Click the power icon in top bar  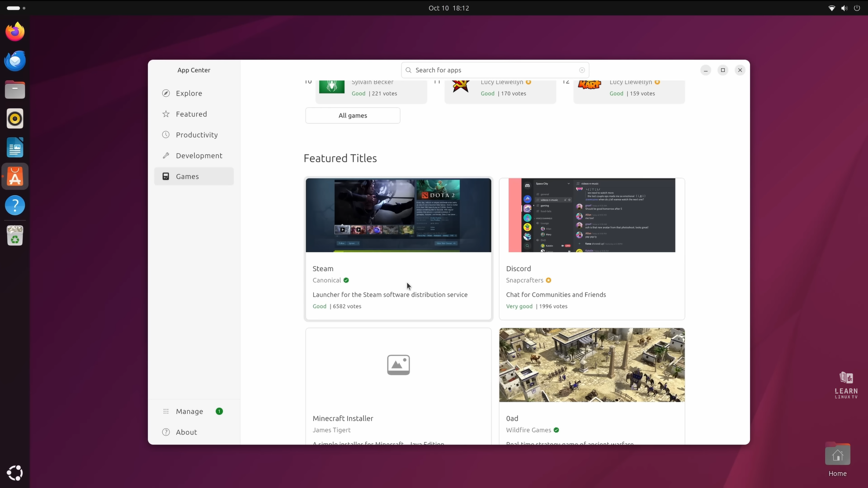pyautogui.click(x=857, y=8)
